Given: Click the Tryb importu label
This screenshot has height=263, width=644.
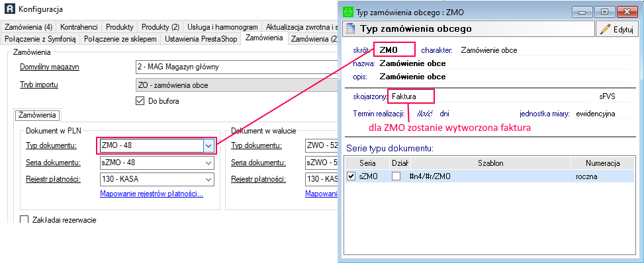Looking at the screenshot, I should click(x=39, y=85).
